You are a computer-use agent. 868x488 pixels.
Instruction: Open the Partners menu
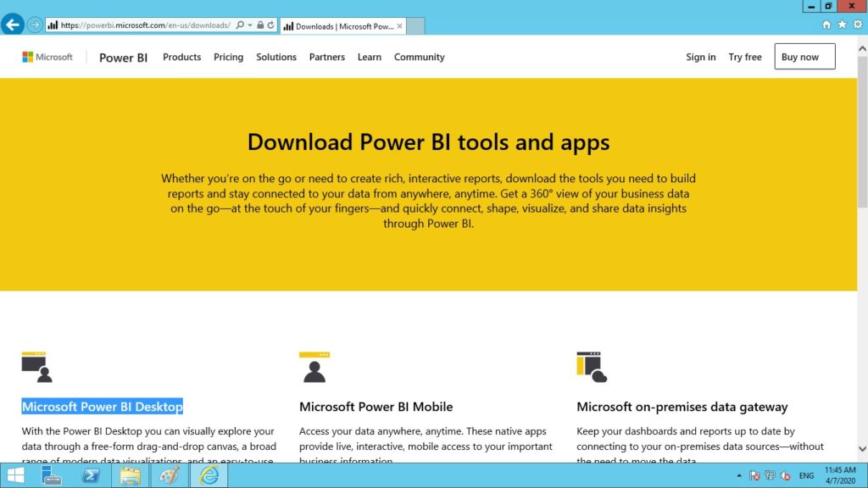click(326, 57)
